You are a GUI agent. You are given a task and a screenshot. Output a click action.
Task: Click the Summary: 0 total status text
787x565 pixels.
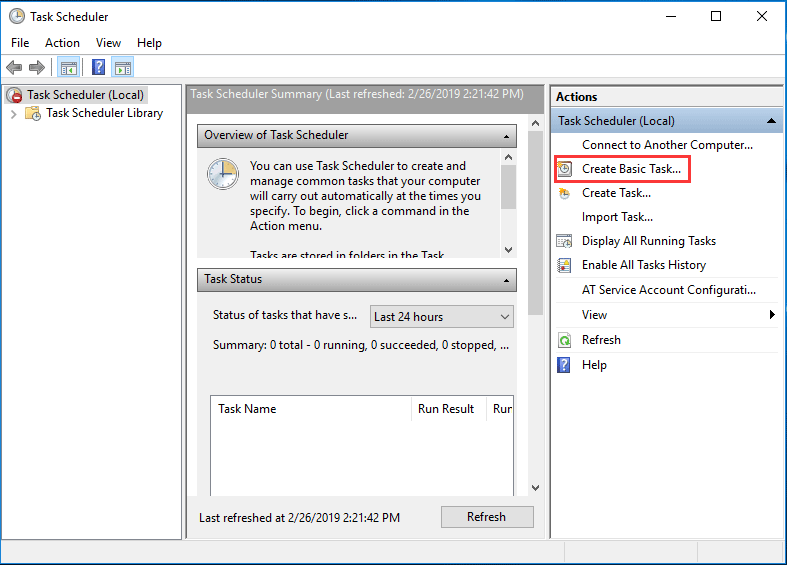pyautogui.click(x=361, y=345)
